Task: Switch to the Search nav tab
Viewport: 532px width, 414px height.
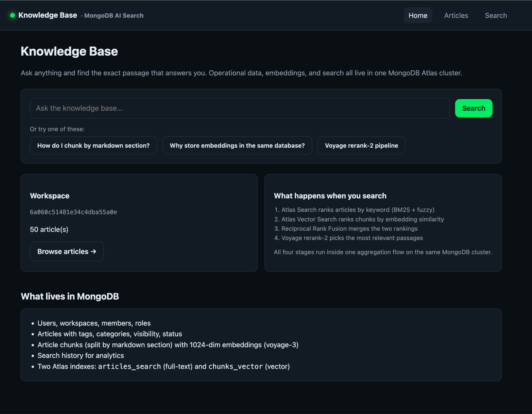Action: point(496,15)
